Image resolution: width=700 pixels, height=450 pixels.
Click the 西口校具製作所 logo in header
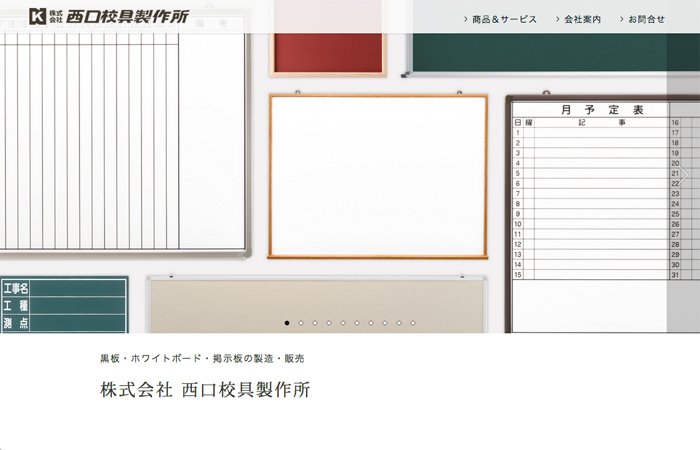[109, 17]
